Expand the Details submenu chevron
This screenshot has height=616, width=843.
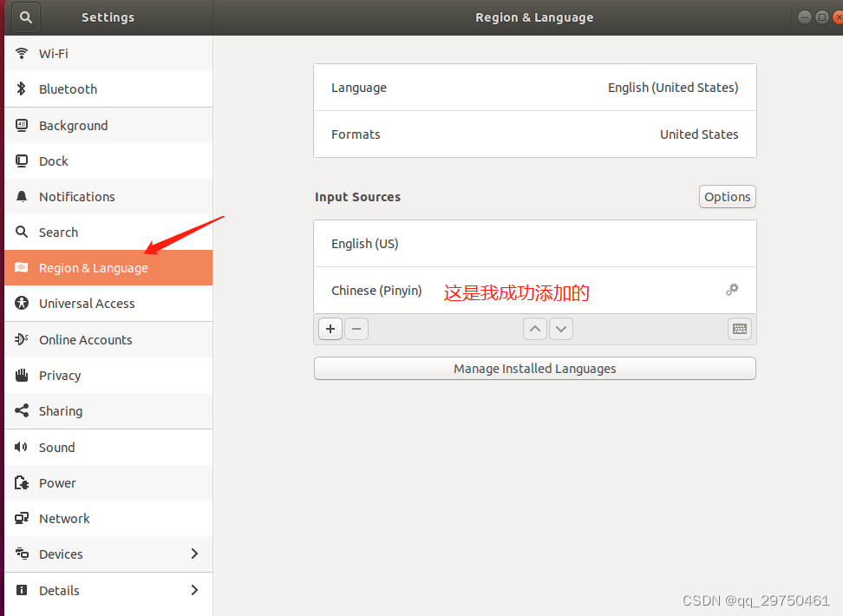click(194, 590)
